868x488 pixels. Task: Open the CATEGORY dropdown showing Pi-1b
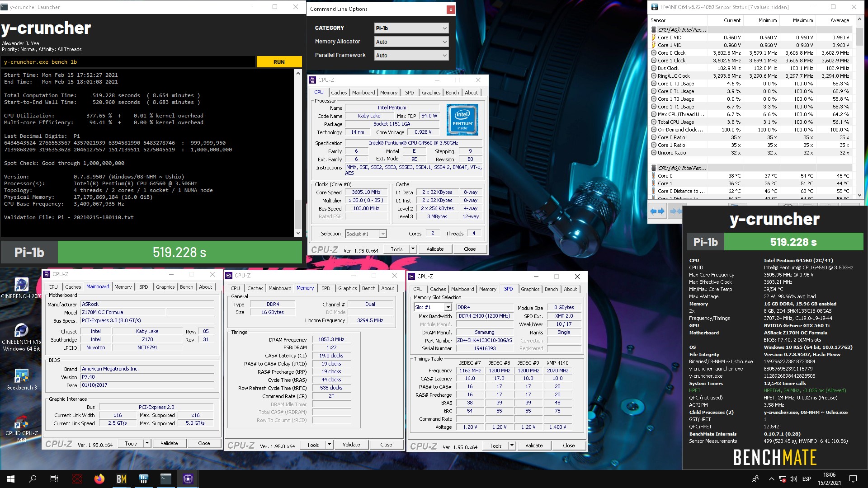pyautogui.click(x=411, y=28)
